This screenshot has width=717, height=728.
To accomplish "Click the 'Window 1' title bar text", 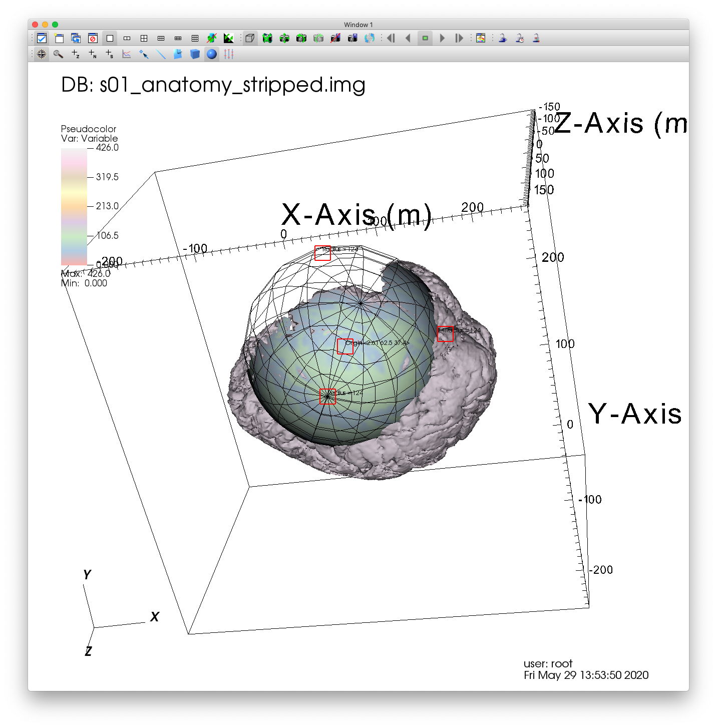I will coord(358,25).
